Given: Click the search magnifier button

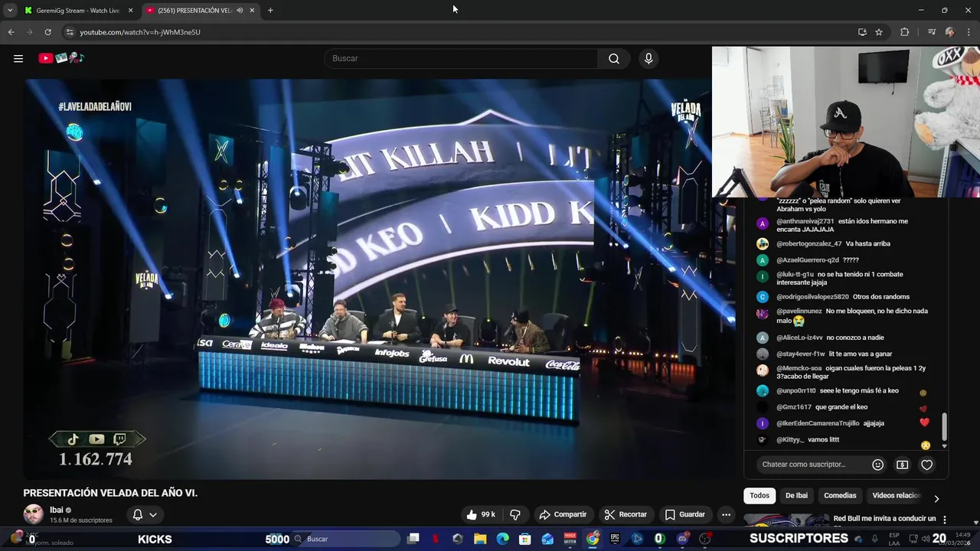Looking at the screenshot, I should coord(614,58).
